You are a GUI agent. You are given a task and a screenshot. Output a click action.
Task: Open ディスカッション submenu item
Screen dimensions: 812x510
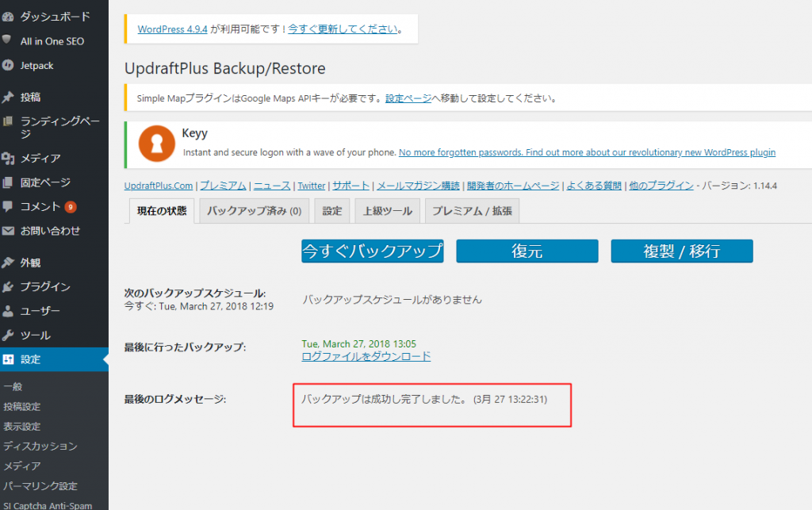pos(40,446)
